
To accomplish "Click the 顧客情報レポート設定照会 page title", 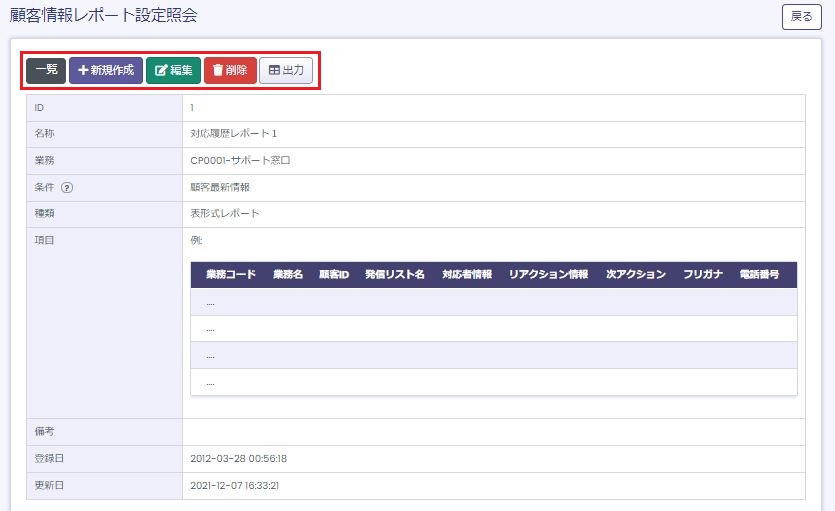I will point(104,16).
